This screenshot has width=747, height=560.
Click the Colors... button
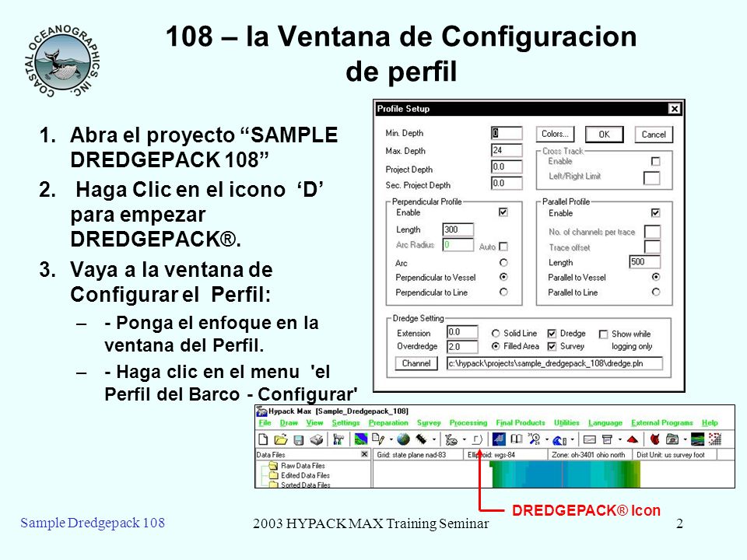(555, 134)
